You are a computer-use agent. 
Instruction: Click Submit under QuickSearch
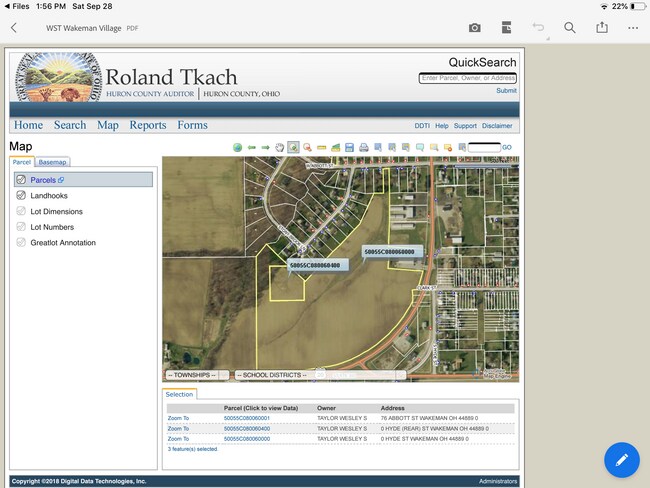(506, 91)
